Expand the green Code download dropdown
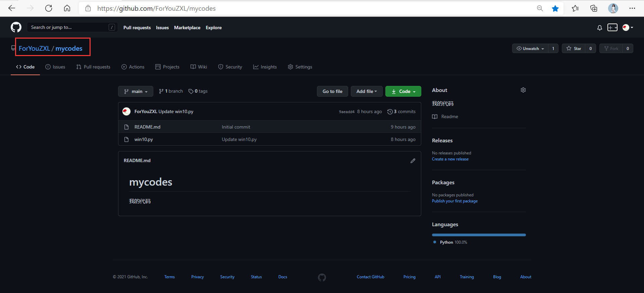This screenshot has height=293, width=644. pos(403,91)
